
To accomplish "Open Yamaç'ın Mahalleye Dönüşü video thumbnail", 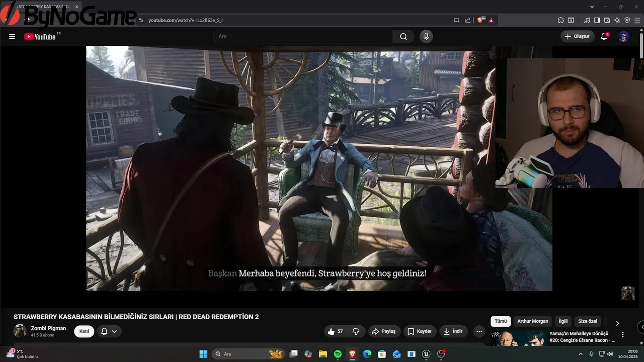I will (x=518, y=338).
